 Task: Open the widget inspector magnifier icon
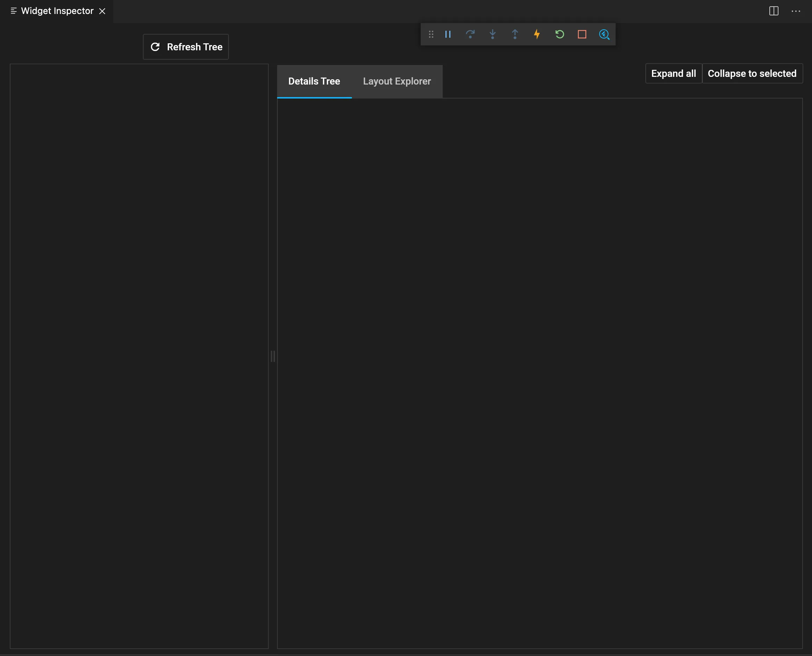pyautogui.click(x=604, y=34)
